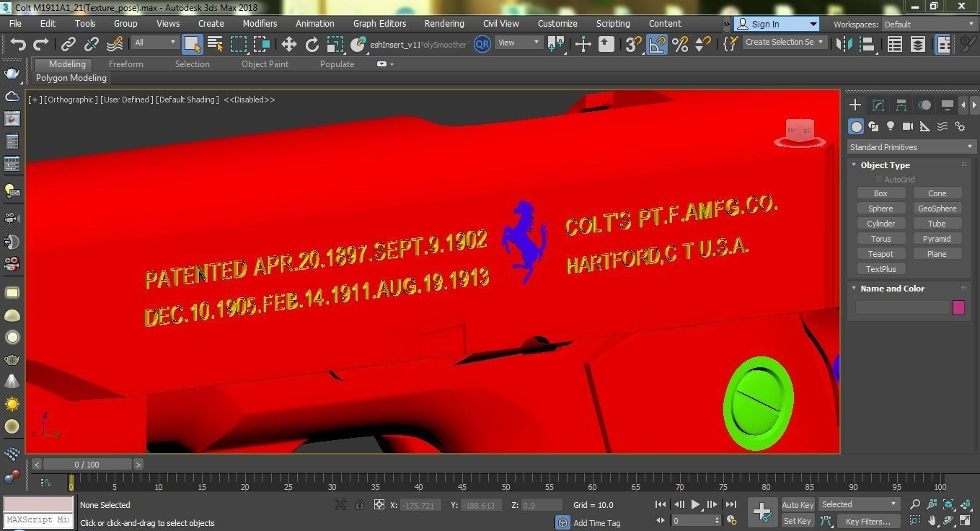980x531 pixels.
Task: Select the Helpers category icon
Action: (x=925, y=126)
